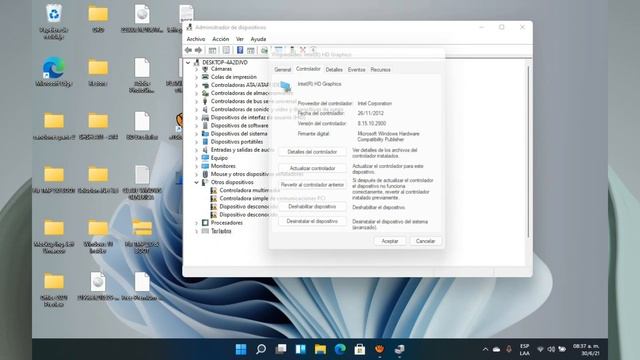Click the Teclados keyboard icon
Image resolution: width=640 pixels, height=360 pixels.
(x=205, y=231)
